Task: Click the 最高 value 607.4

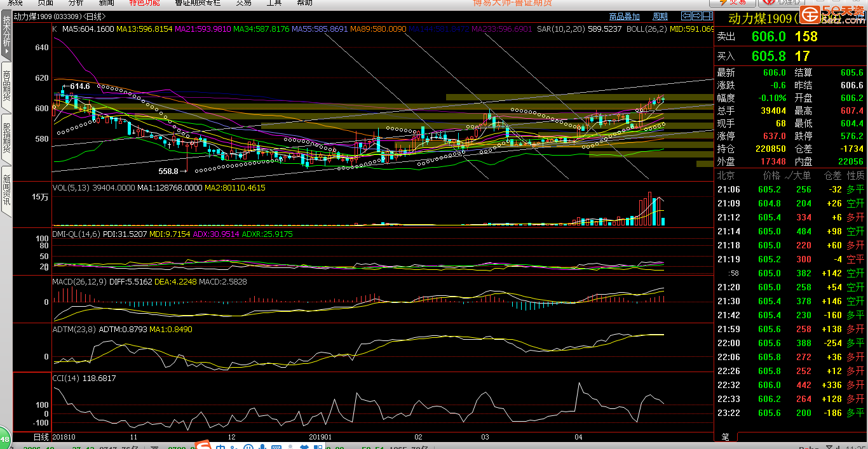Action: coord(852,111)
